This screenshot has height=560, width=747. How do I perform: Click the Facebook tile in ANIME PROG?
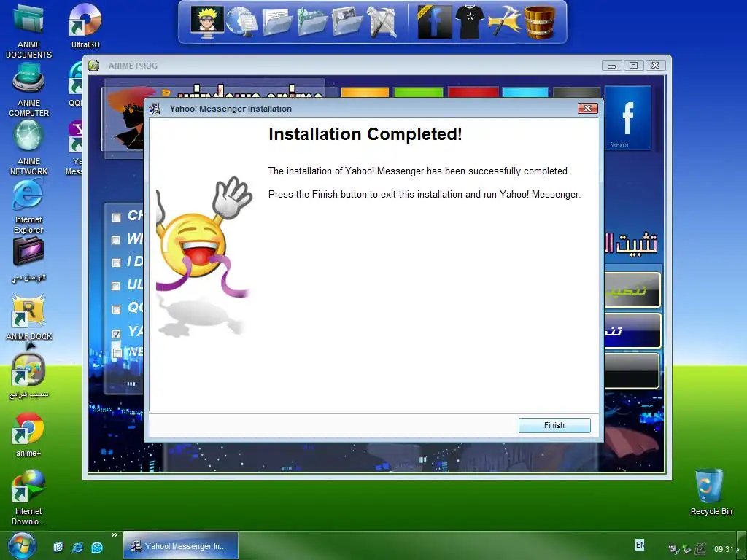(x=628, y=118)
